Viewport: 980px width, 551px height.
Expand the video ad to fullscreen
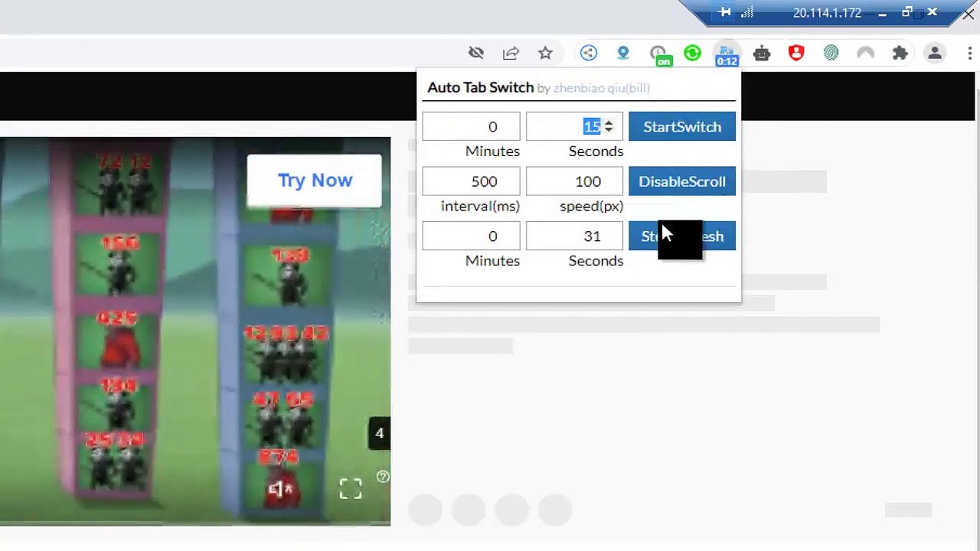pos(351,489)
